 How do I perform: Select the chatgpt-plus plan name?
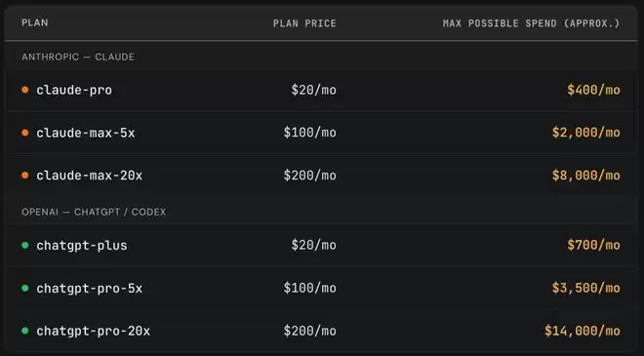coord(82,246)
